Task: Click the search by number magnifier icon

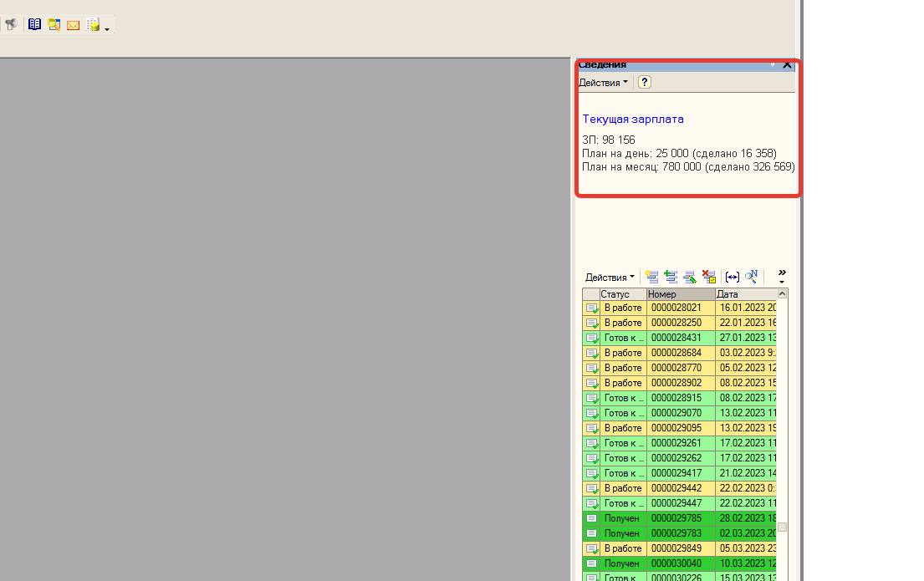Action: pyautogui.click(x=752, y=277)
